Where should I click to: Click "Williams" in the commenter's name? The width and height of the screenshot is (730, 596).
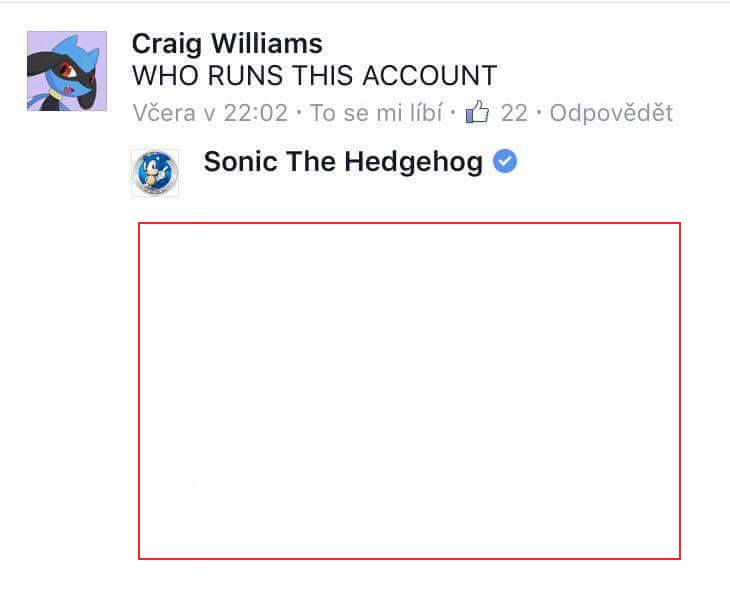(x=267, y=44)
